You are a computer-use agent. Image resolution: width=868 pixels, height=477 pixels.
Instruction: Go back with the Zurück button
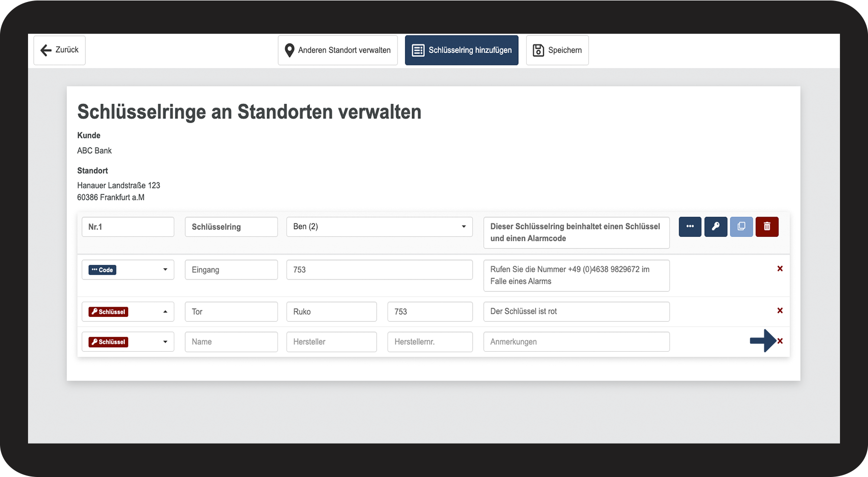tap(59, 50)
